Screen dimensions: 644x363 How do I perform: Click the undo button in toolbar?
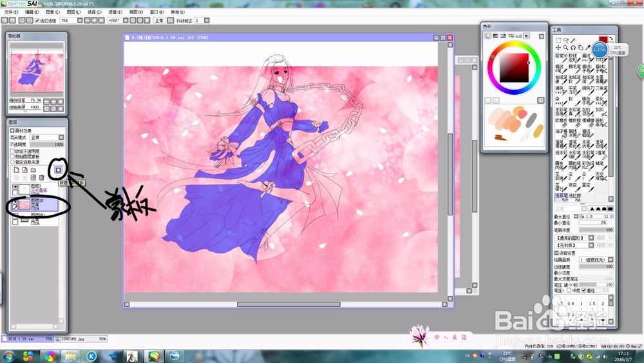pos(4,21)
